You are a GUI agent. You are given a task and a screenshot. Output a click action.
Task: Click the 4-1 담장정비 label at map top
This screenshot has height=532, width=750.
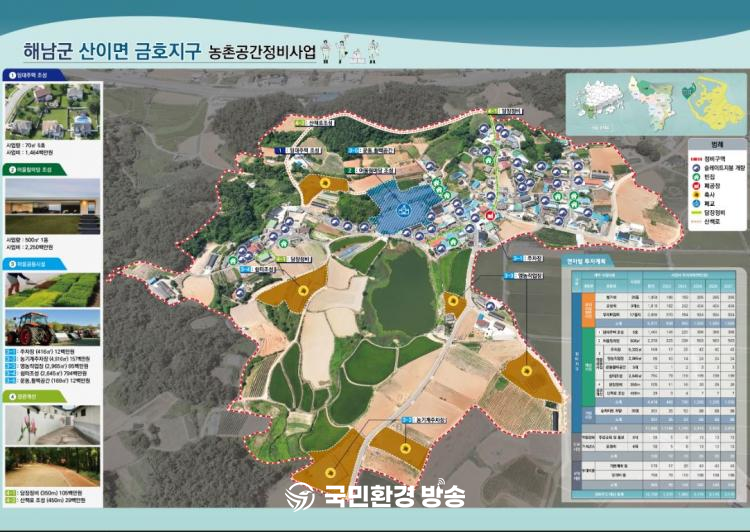pyautogui.click(x=506, y=111)
